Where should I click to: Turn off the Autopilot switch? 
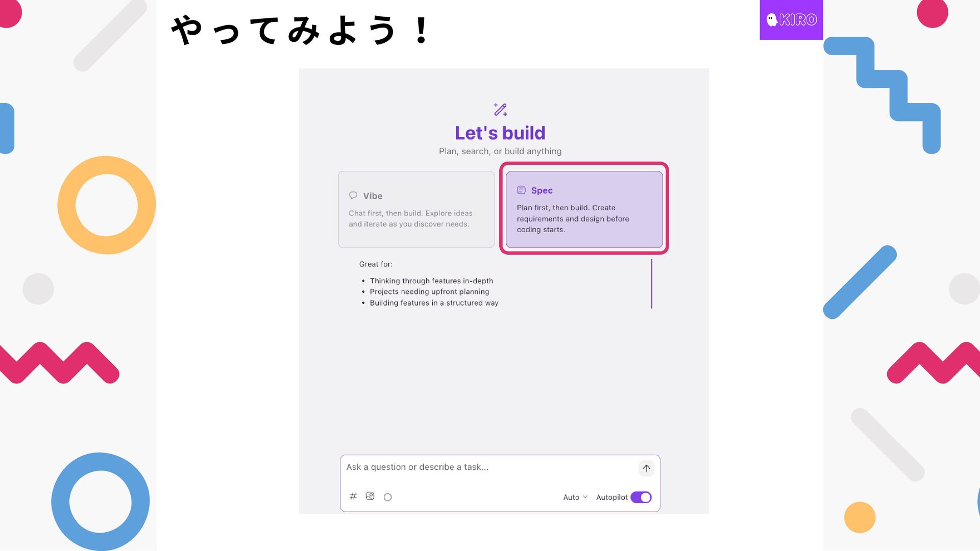[x=641, y=497]
